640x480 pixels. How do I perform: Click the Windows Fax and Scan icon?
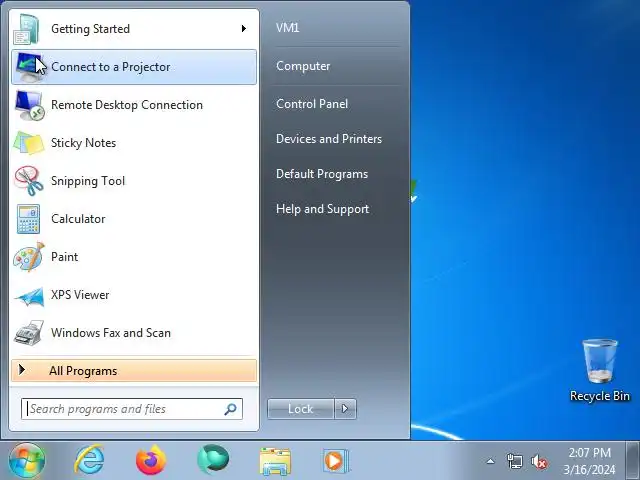[29, 333]
